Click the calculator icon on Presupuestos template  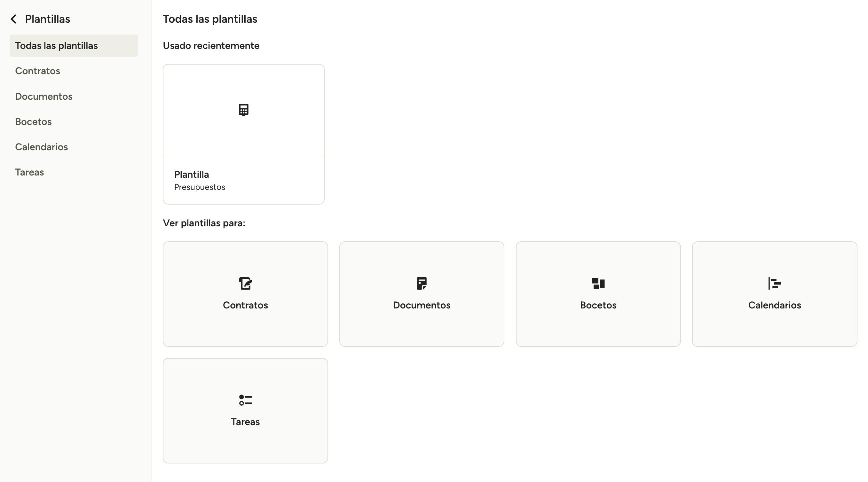click(x=243, y=110)
